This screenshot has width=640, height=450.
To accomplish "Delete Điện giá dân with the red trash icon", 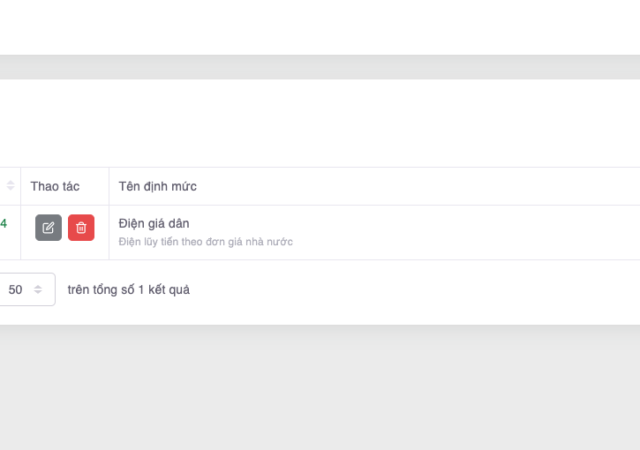I will [81, 228].
